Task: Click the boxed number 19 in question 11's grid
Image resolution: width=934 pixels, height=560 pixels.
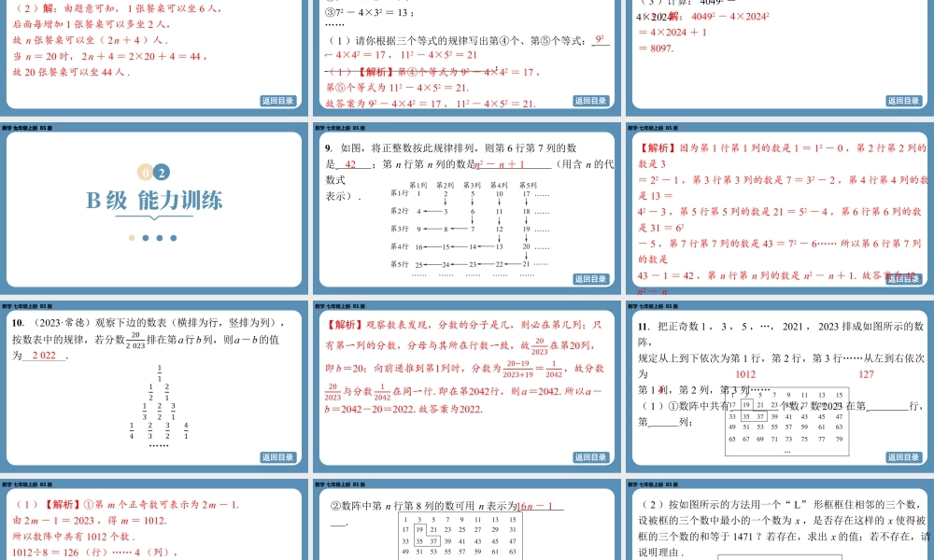Action: pos(747,404)
